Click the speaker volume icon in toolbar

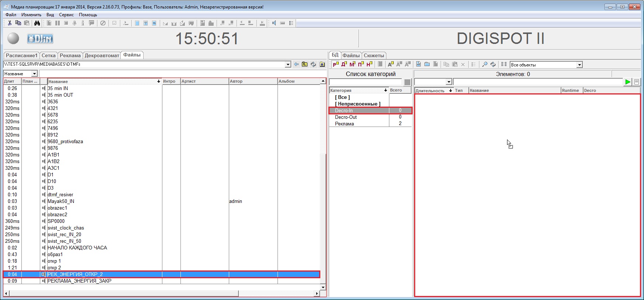(x=274, y=23)
